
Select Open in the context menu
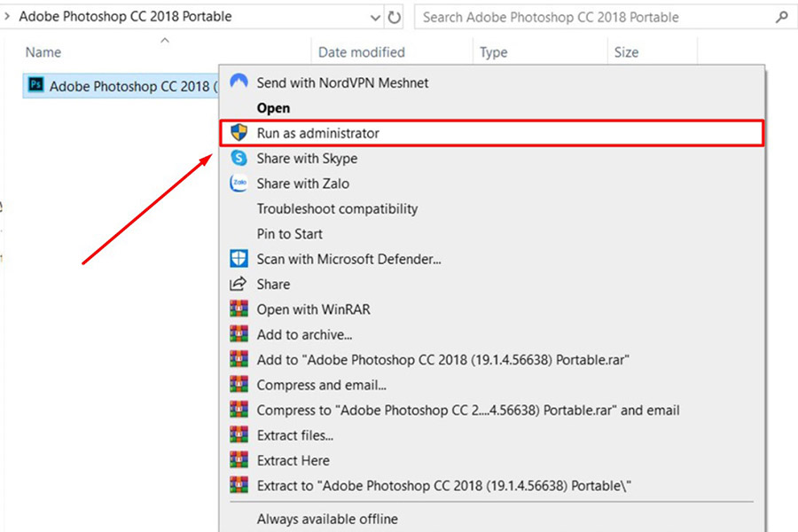(491, 108)
